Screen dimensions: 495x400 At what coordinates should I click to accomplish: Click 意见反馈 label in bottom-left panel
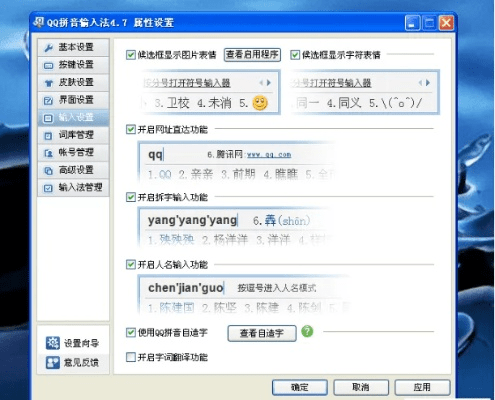pos(81,363)
